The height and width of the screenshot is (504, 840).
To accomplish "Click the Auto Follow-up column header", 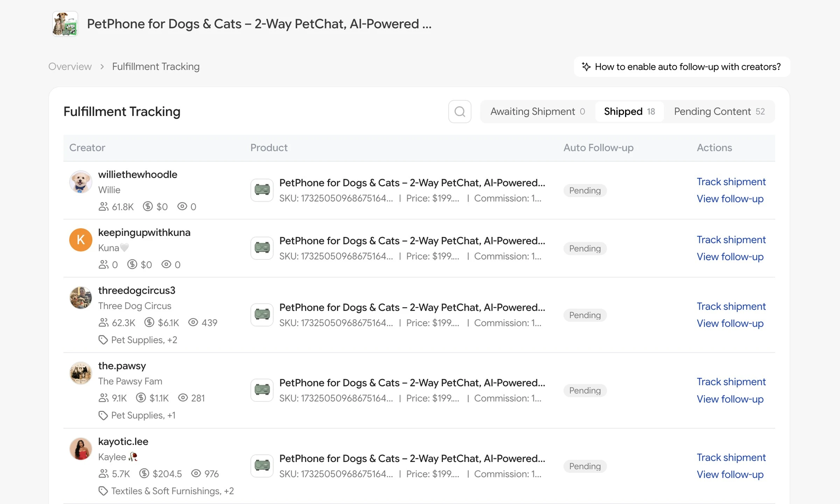I will [x=598, y=148].
